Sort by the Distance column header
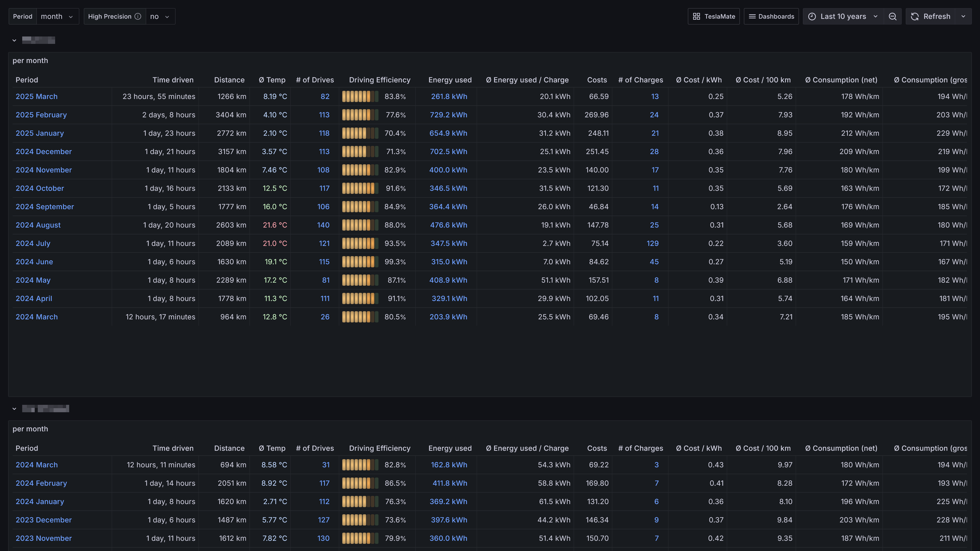The width and height of the screenshot is (980, 551). tap(229, 80)
